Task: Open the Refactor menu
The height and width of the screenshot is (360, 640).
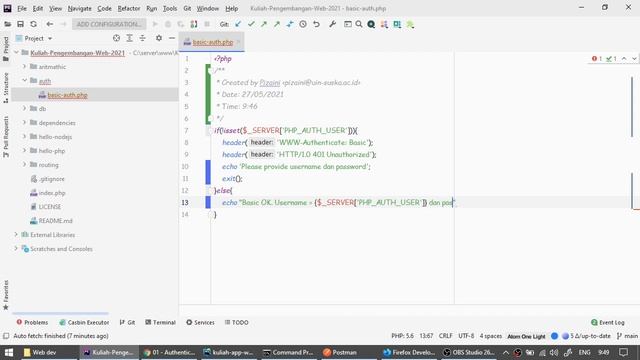Action: [129, 8]
